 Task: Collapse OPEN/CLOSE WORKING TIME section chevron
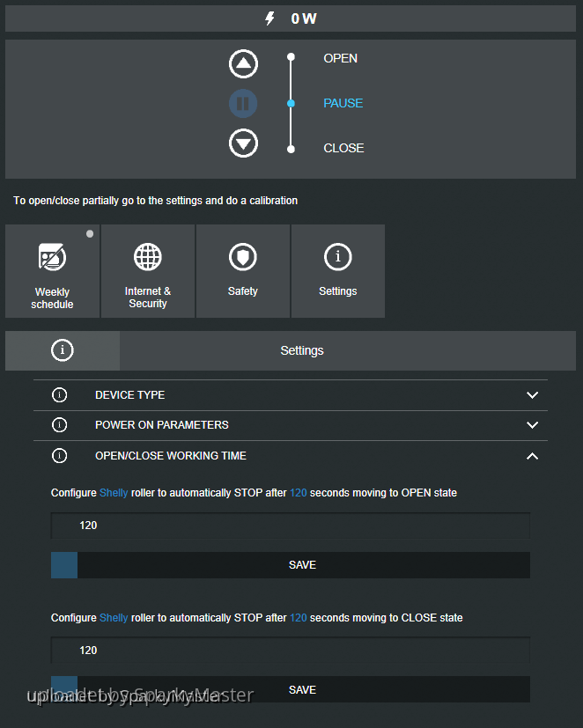click(x=532, y=456)
